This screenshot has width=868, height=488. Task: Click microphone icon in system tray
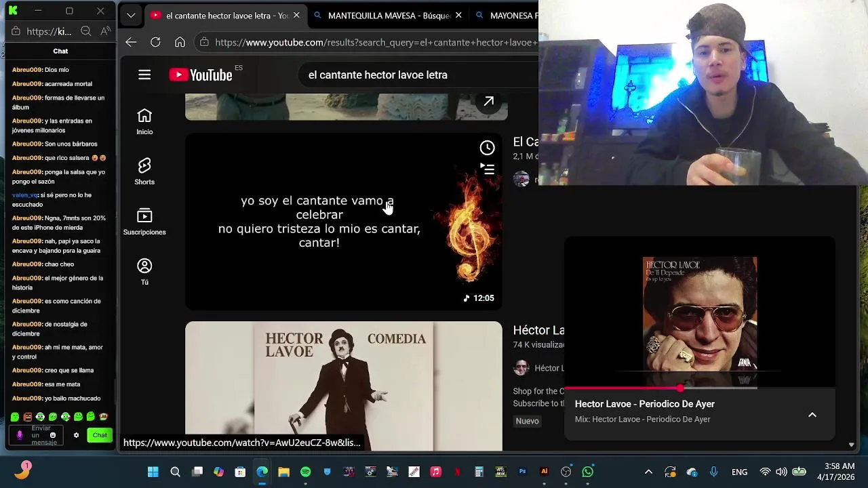(713, 472)
